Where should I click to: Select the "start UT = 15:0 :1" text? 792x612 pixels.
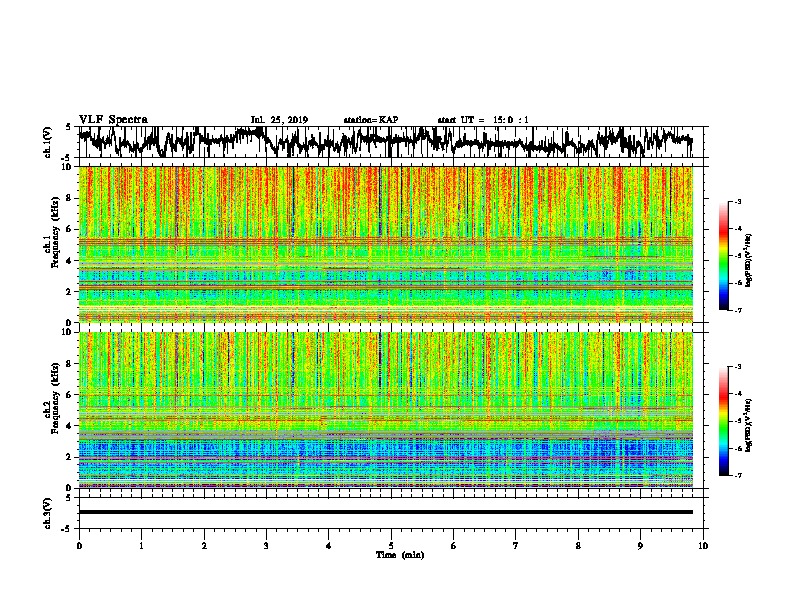(x=483, y=120)
